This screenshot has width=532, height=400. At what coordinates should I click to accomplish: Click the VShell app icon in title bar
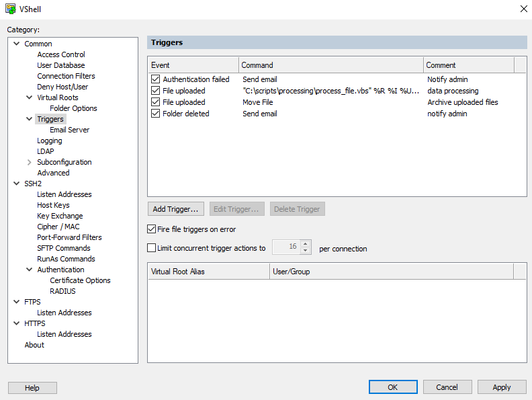click(x=11, y=9)
